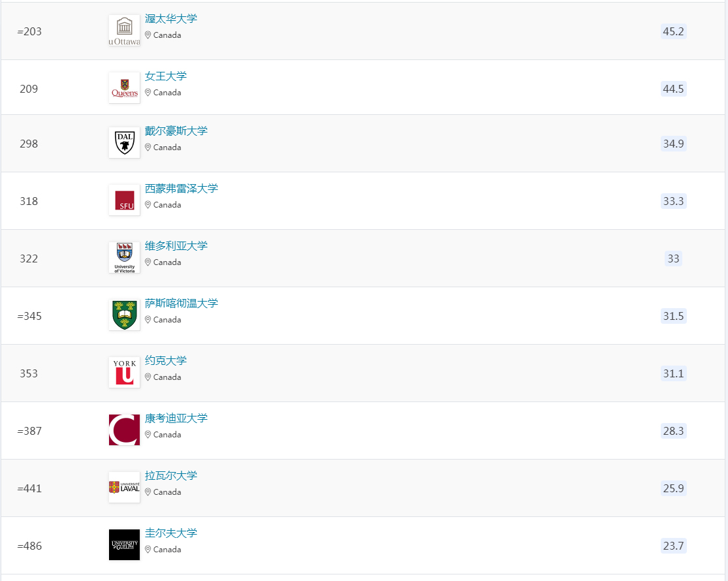Open the 渥太华大学 link

(171, 19)
